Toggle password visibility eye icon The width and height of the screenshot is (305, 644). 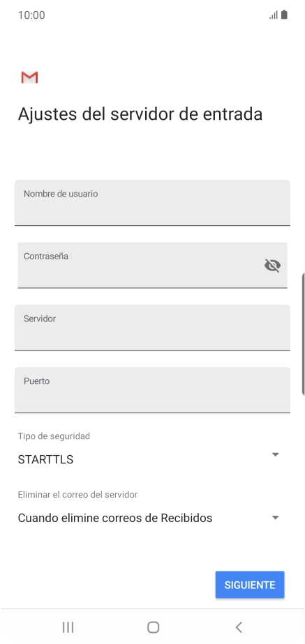(x=272, y=266)
